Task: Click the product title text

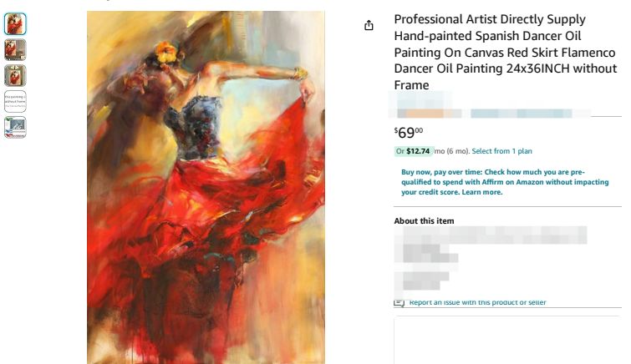Action: click(x=501, y=52)
